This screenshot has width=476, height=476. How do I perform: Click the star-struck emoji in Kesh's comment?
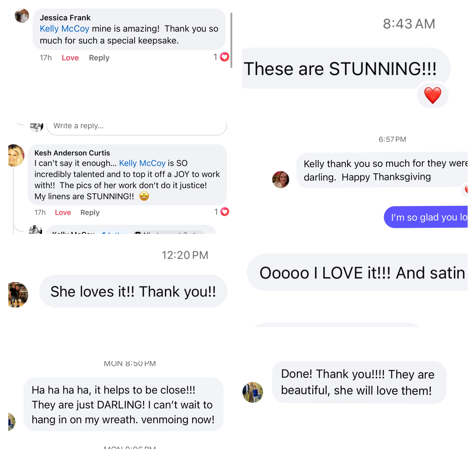click(144, 196)
